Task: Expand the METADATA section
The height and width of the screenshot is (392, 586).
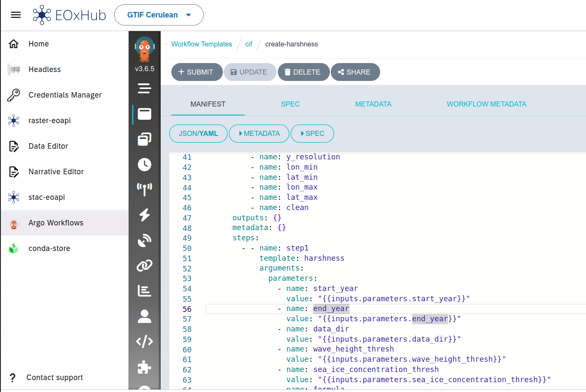Action: coord(259,133)
